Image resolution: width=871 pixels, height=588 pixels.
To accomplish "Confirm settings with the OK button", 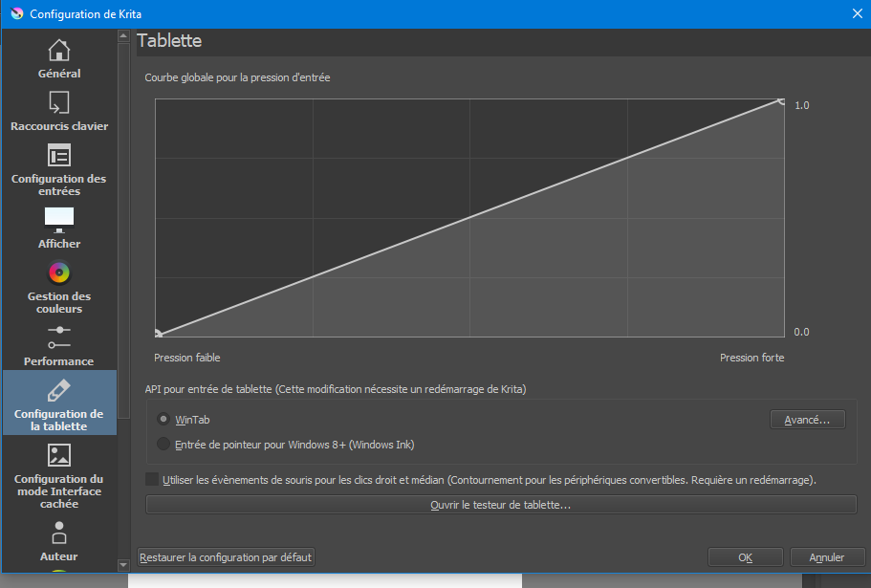I will (746, 556).
